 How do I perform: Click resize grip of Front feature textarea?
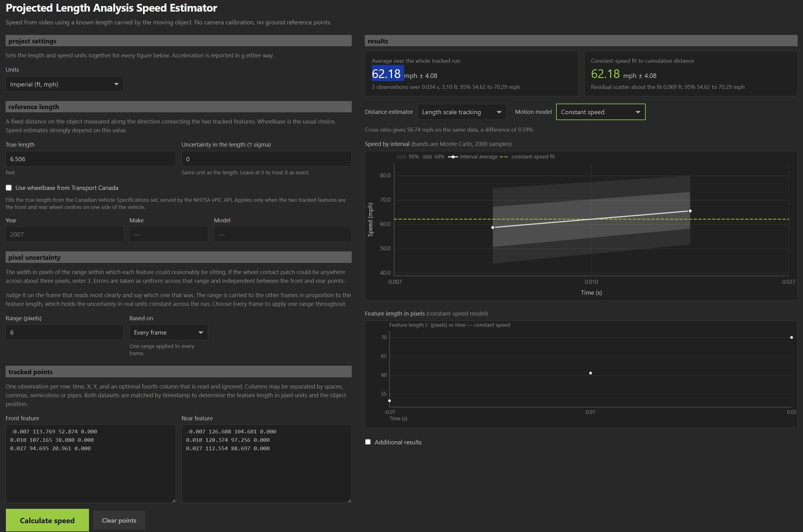[173, 501]
